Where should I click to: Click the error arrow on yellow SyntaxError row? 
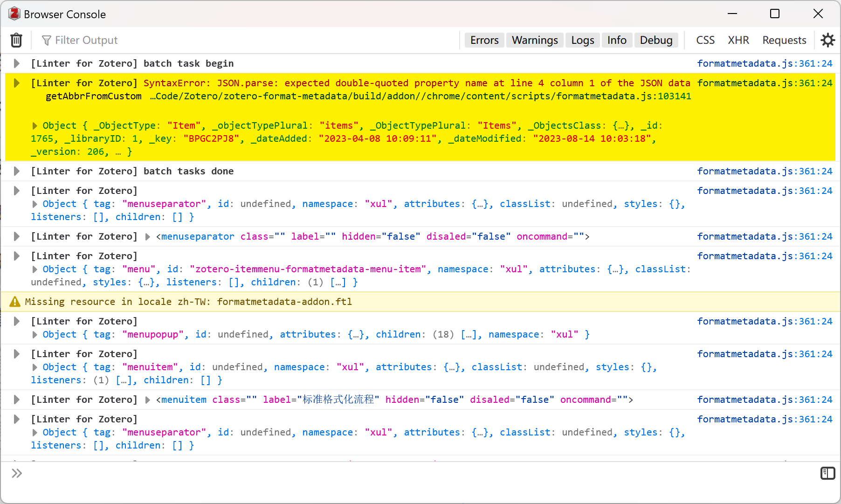[16, 83]
